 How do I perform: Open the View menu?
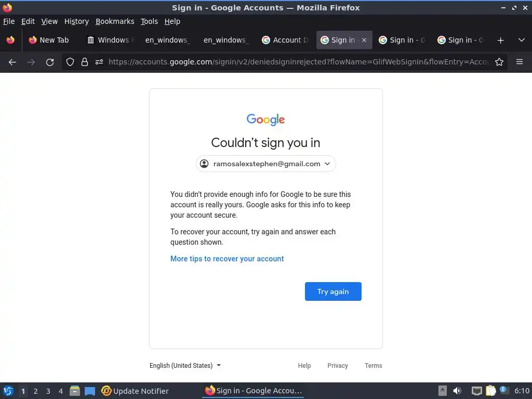pos(49,21)
